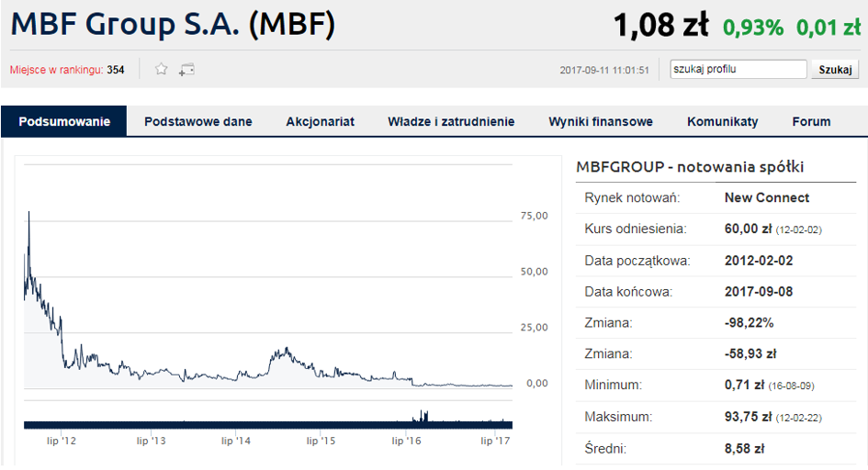Open the Akcjonariat tab
The width and height of the screenshot is (868, 470).
320,121
